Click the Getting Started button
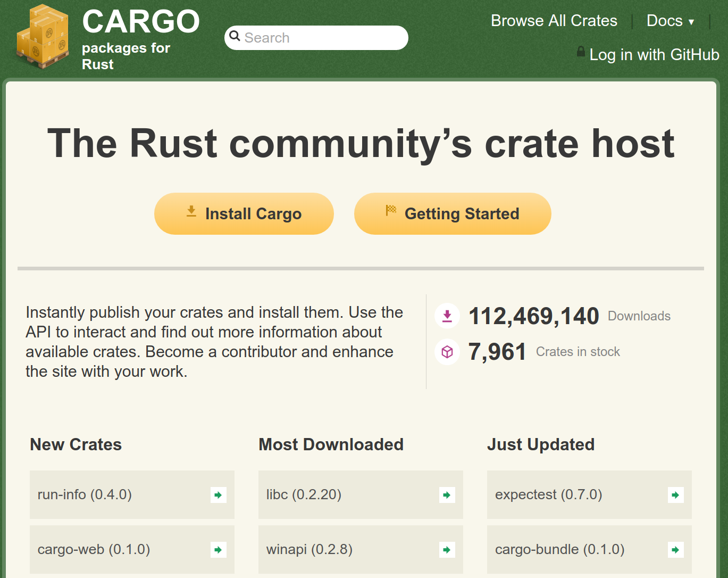Screen dimensions: 728x578 [453, 213]
